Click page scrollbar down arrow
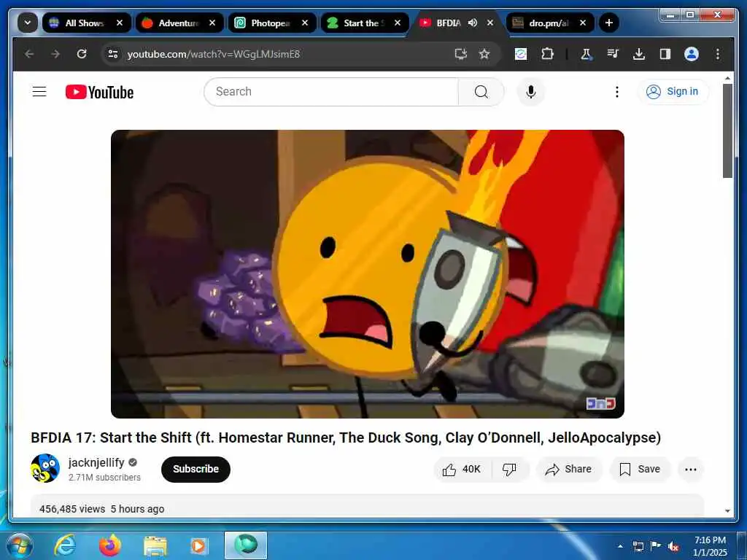 pyautogui.click(x=727, y=511)
